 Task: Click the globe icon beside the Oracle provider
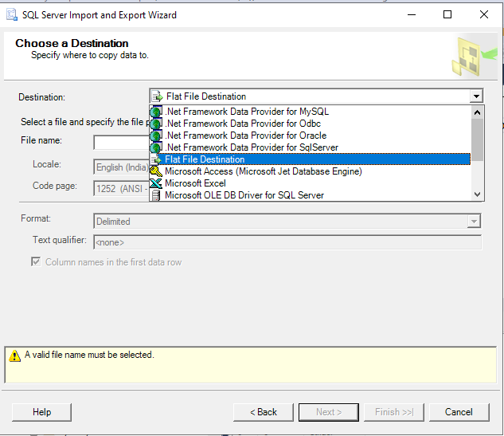coord(156,136)
